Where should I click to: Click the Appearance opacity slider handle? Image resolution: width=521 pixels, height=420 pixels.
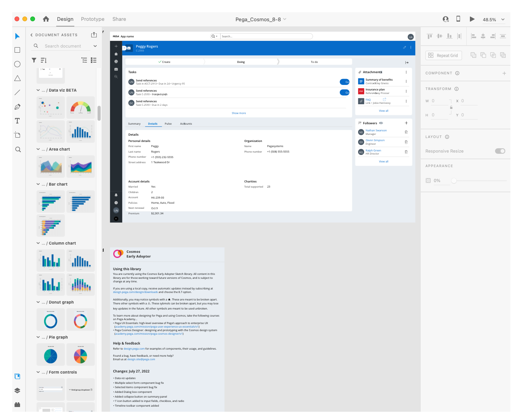(x=454, y=181)
